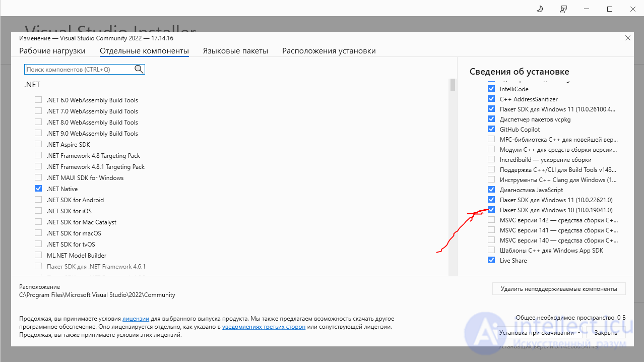Check MSVC версии 140 build tools

[491, 240]
